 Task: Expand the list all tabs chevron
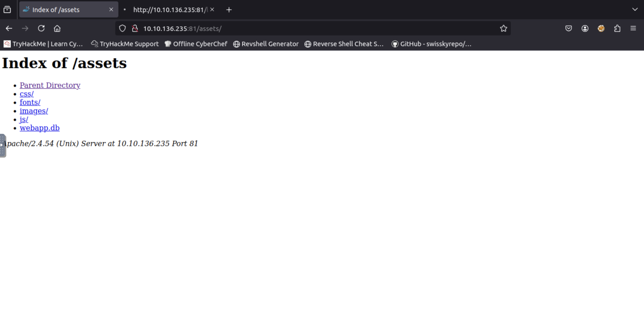pos(635,9)
